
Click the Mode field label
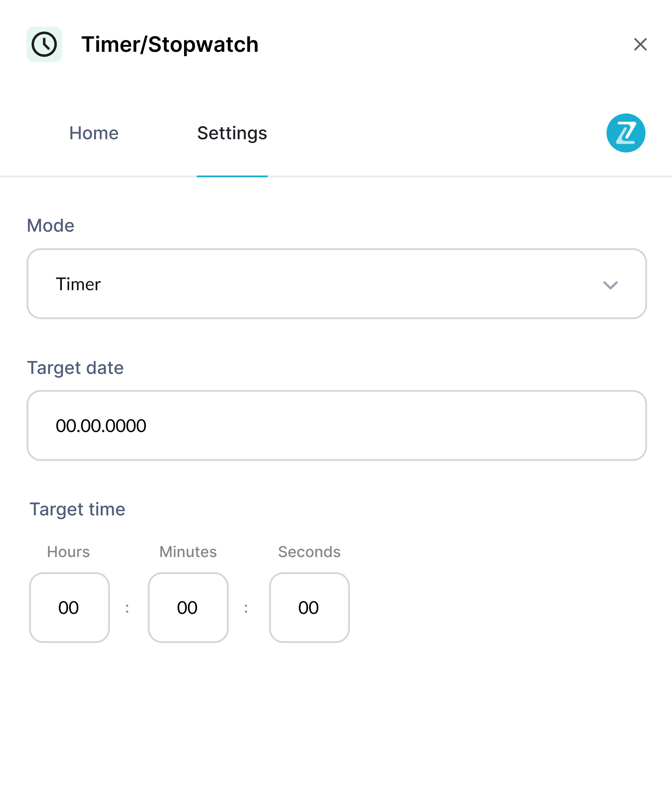[x=51, y=225]
